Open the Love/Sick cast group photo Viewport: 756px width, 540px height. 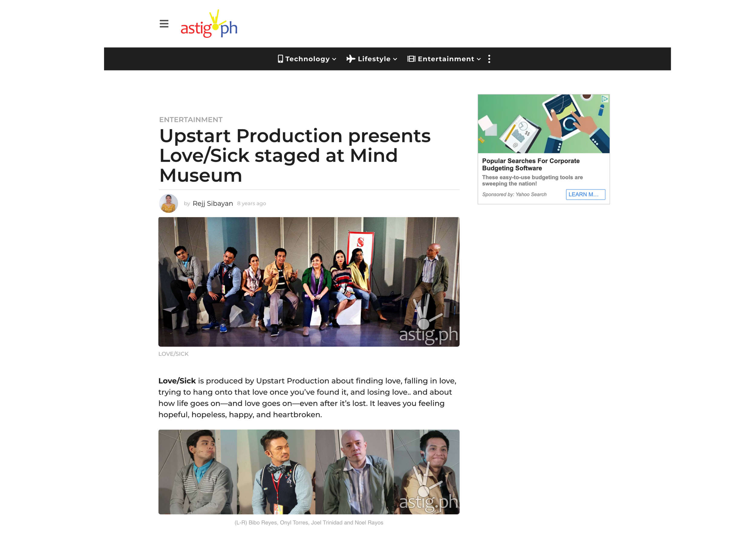(x=309, y=281)
